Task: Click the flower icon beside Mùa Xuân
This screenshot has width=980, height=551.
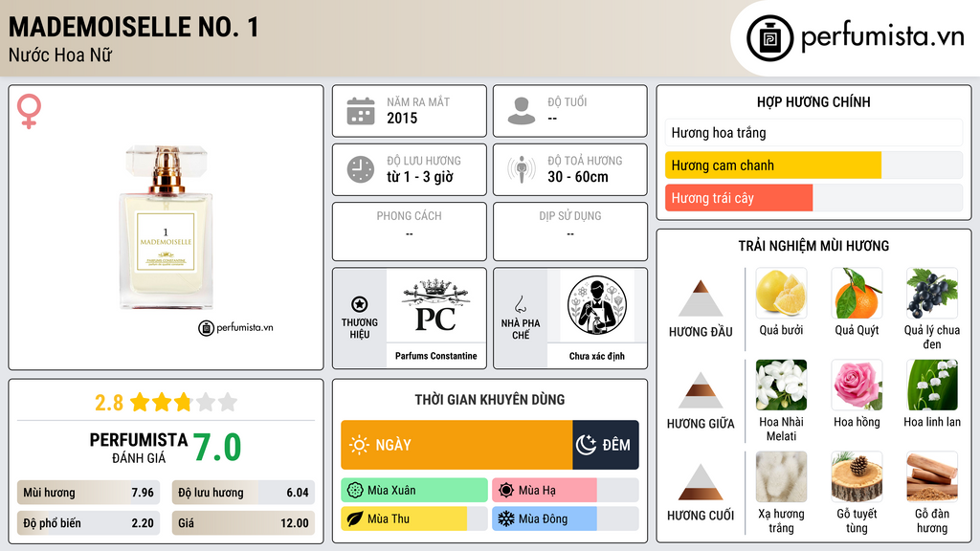Action: pyautogui.click(x=355, y=491)
